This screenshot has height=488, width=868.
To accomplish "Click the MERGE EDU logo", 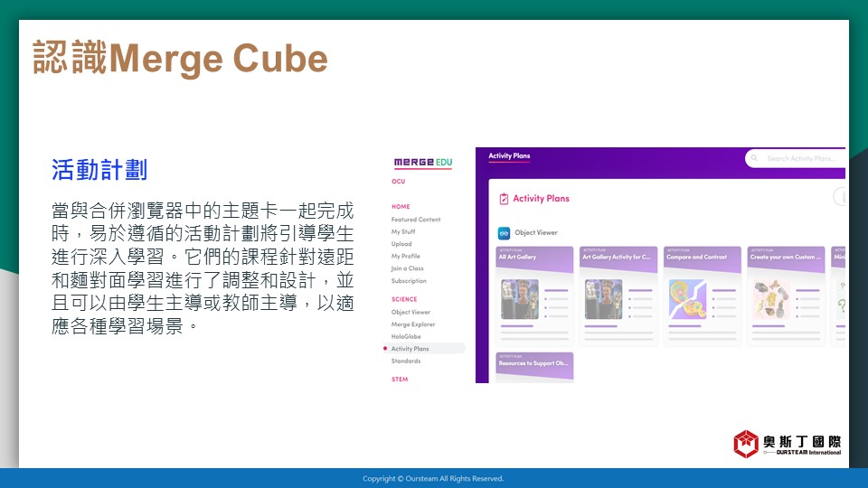I will pos(423,162).
